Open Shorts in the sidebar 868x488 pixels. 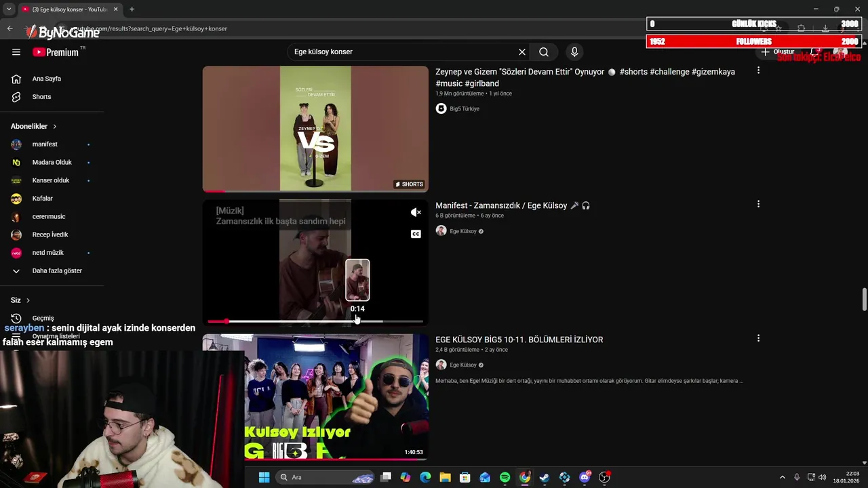coord(52,97)
